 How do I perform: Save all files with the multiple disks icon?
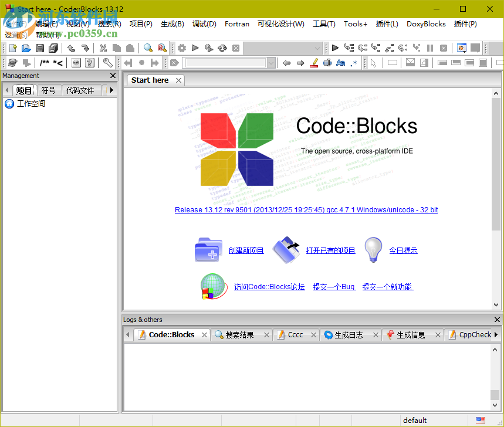pos(53,48)
